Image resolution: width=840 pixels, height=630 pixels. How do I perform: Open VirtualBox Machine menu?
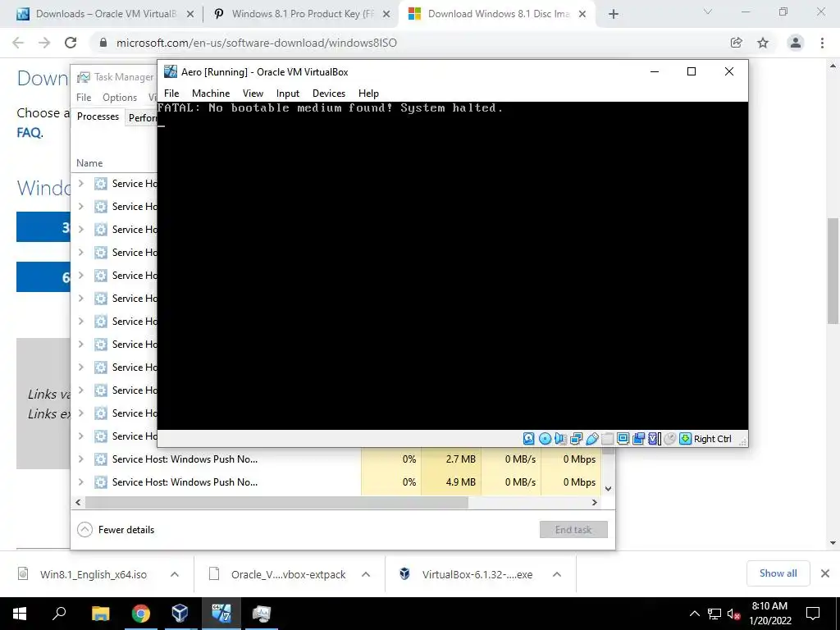click(x=211, y=94)
